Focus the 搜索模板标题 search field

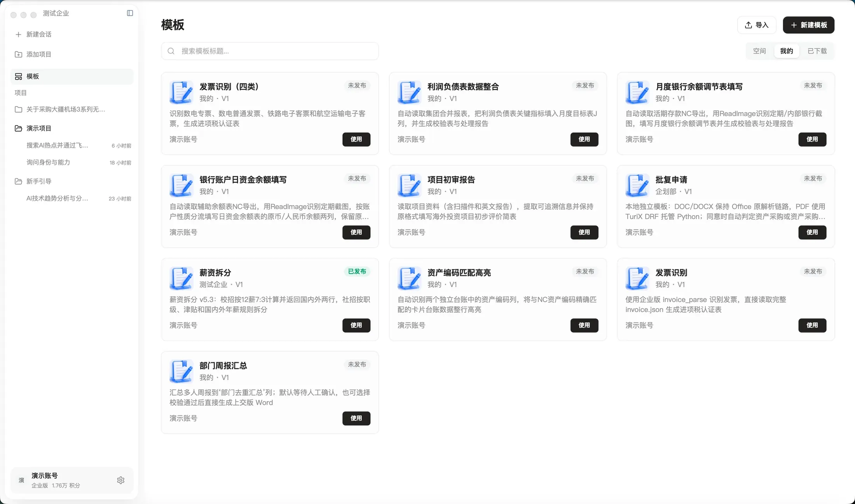pos(270,51)
